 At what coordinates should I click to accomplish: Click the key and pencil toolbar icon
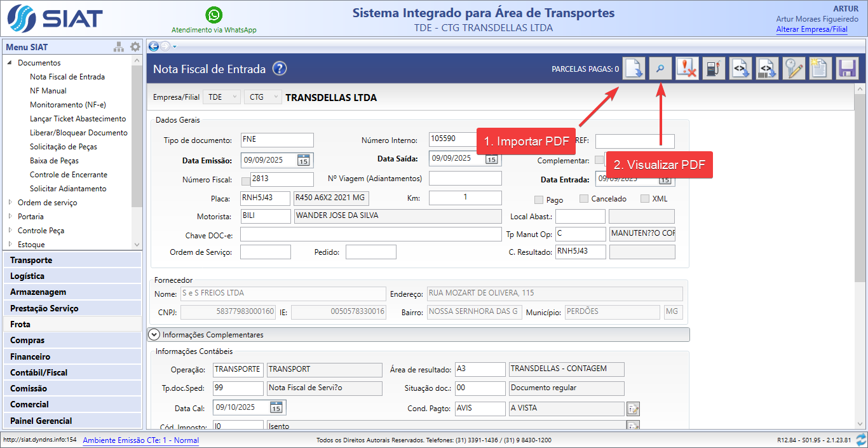pos(794,69)
